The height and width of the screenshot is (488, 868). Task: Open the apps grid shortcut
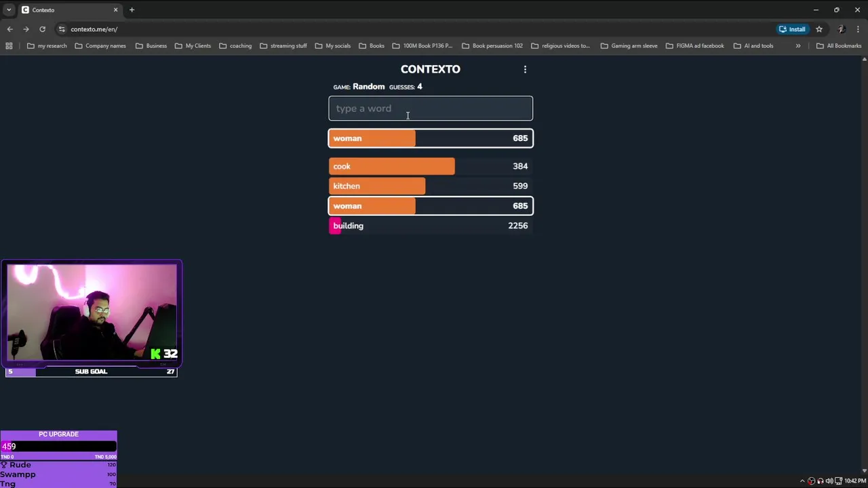coord(9,46)
